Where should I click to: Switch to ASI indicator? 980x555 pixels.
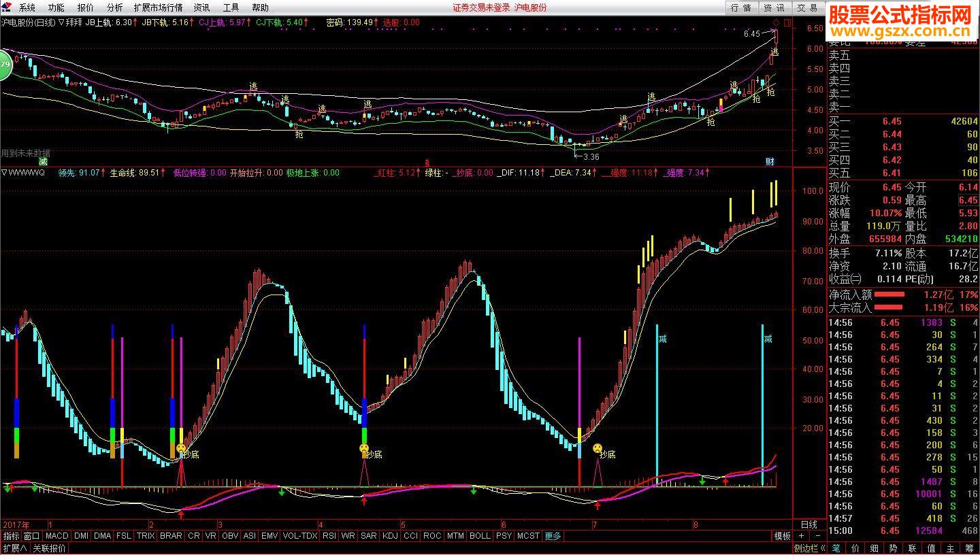pos(250,536)
